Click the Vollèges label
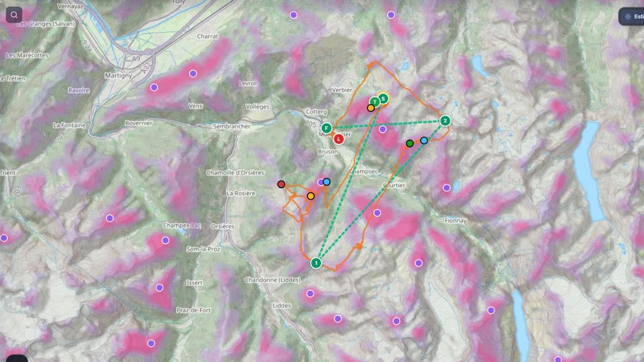The image size is (644, 362). (x=258, y=107)
